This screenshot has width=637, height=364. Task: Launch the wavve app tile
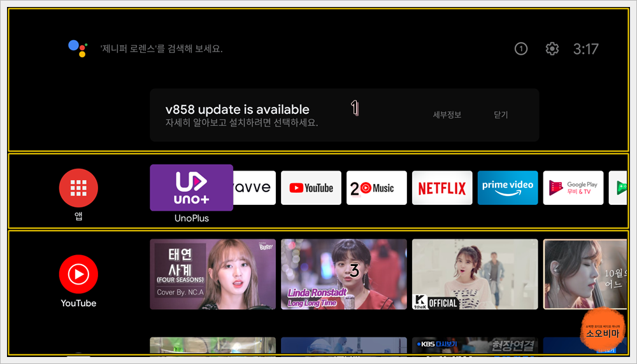point(254,188)
